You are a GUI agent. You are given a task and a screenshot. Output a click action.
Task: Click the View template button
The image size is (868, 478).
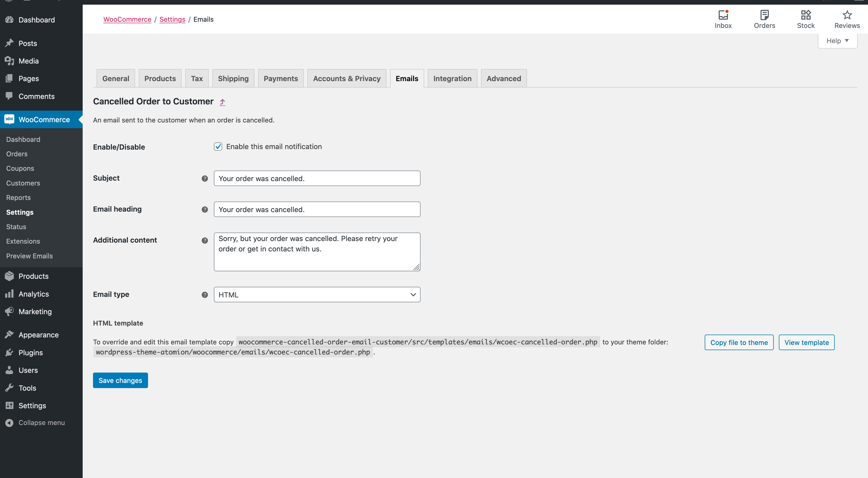806,342
